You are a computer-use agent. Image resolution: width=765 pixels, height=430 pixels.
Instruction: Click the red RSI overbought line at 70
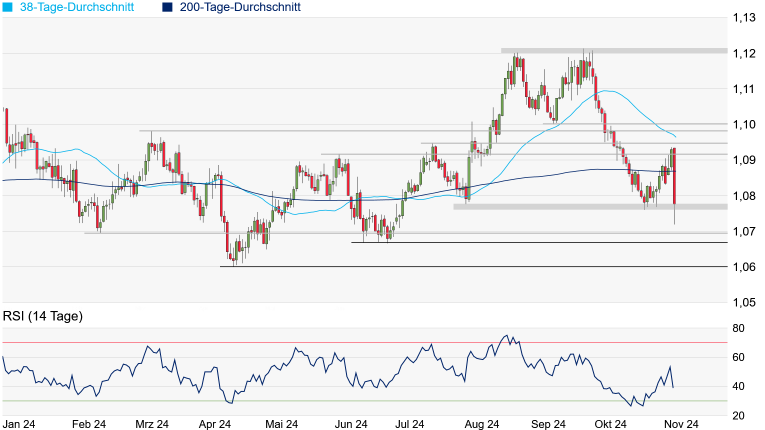pyautogui.click(x=300, y=343)
